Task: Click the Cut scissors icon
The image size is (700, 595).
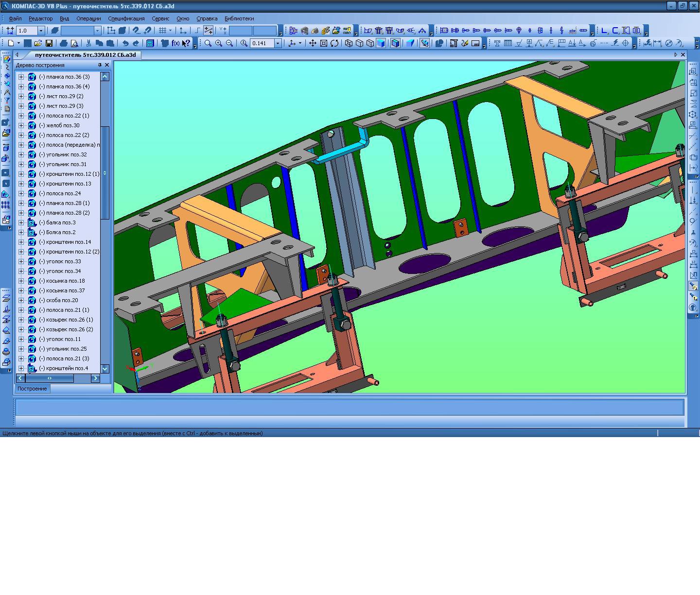Action: [x=88, y=43]
